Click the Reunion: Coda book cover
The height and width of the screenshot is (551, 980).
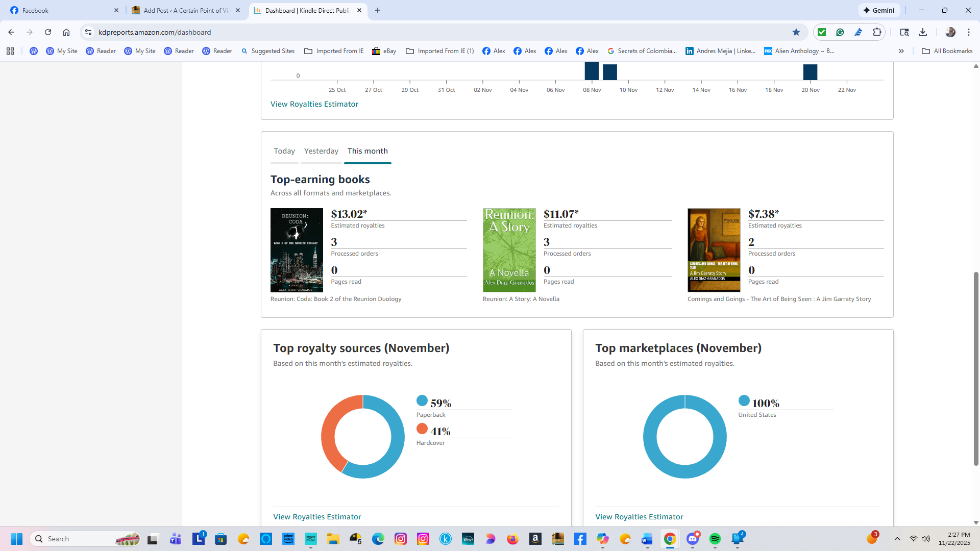click(297, 250)
